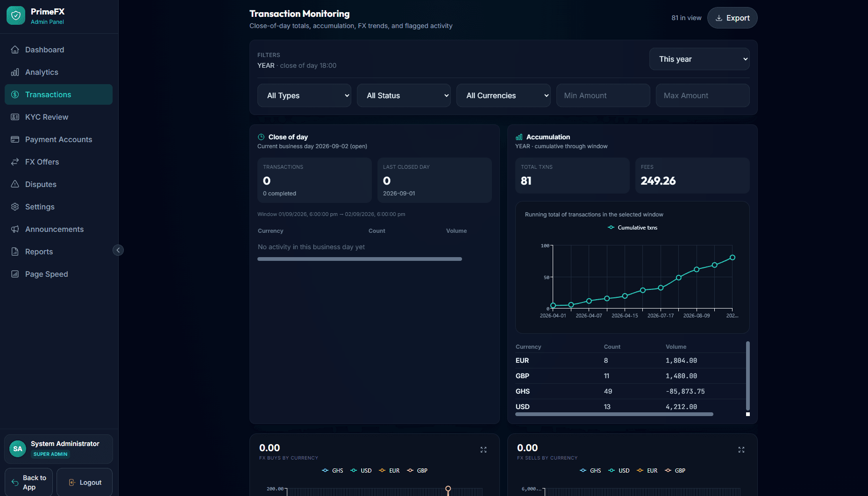This screenshot has height=496, width=868.
Task: Click the GHS row volume -85,873.75
Action: pos(685,391)
